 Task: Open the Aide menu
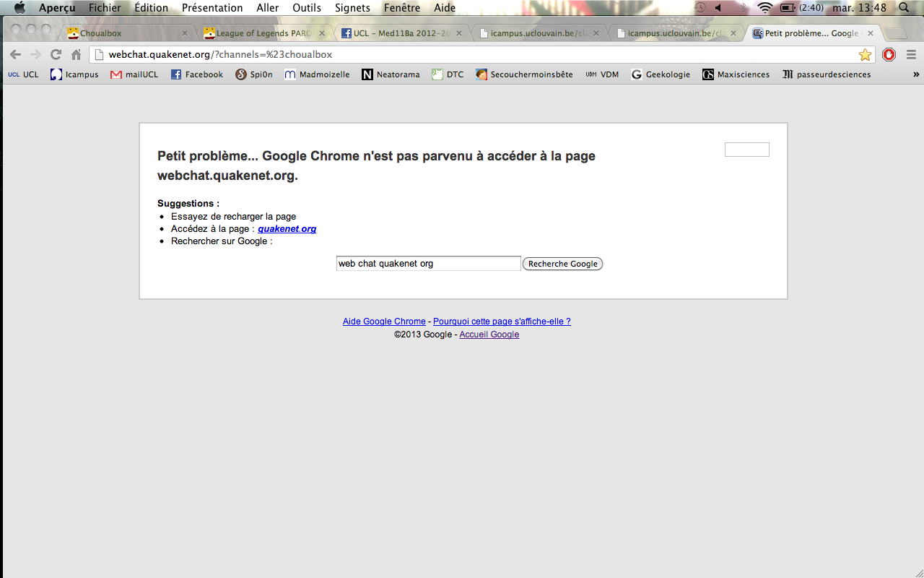click(x=445, y=8)
